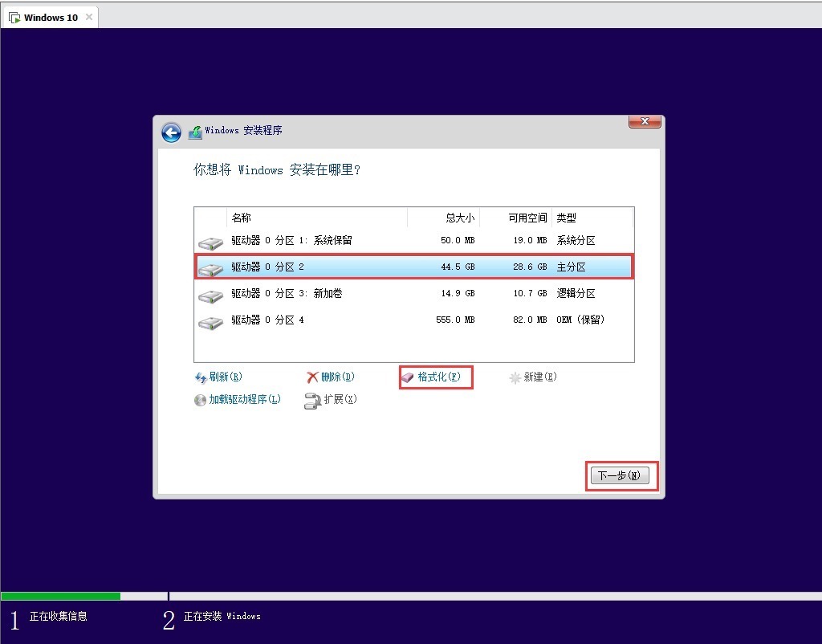Image resolution: width=822 pixels, height=644 pixels.
Task: Click the 44.5 GB total size cell
Action: coord(458,267)
